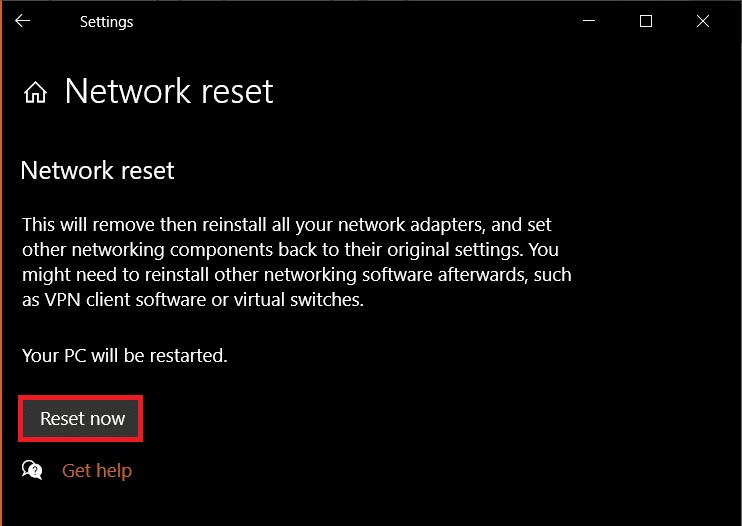Click the words "VPN client software"

pos(130,301)
